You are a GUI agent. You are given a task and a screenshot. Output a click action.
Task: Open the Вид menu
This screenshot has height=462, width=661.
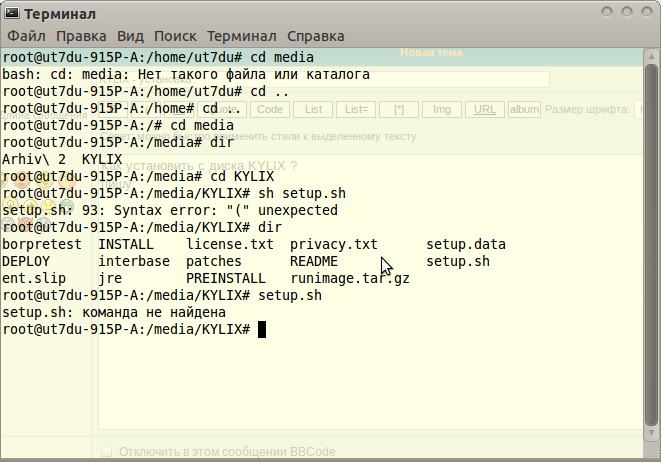[x=131, y=37]
